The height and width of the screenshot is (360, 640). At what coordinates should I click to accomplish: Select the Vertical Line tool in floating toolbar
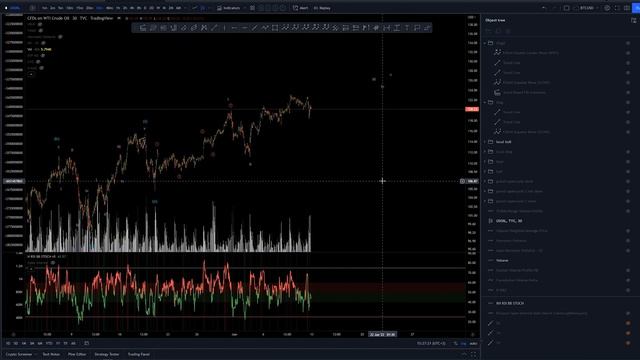point(224,28)
